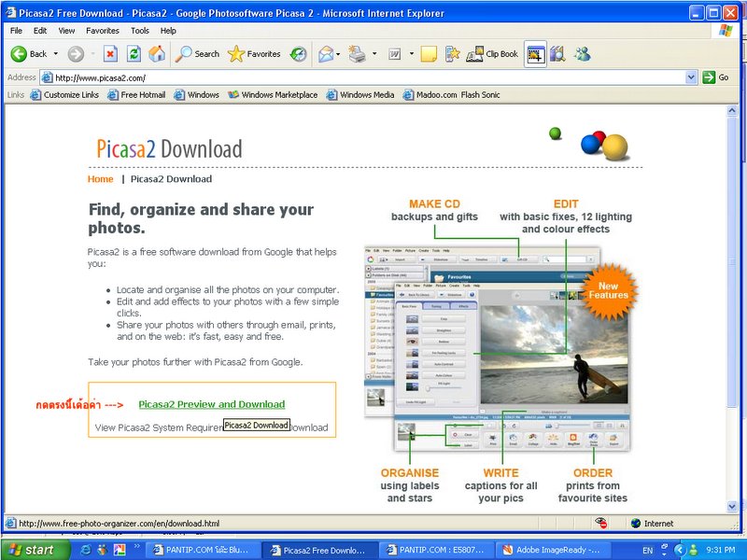Click the second quick launch icon
Viewport: 747px width, 560px height.
point(103,550)
